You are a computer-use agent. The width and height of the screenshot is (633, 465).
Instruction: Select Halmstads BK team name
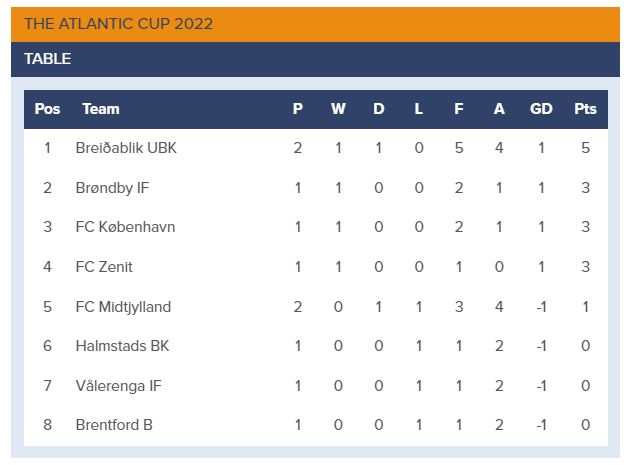click(122, 346)
